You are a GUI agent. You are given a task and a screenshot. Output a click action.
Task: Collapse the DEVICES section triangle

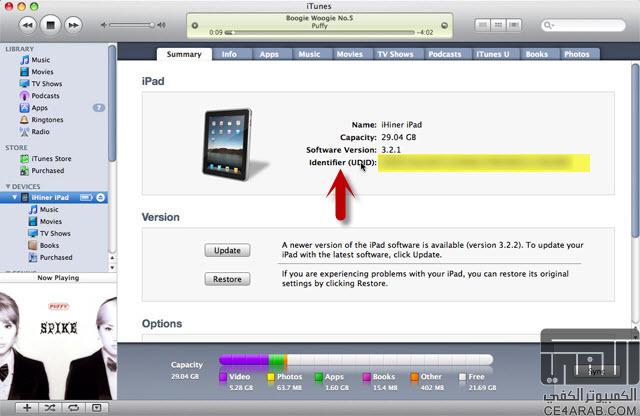[7, 187]
